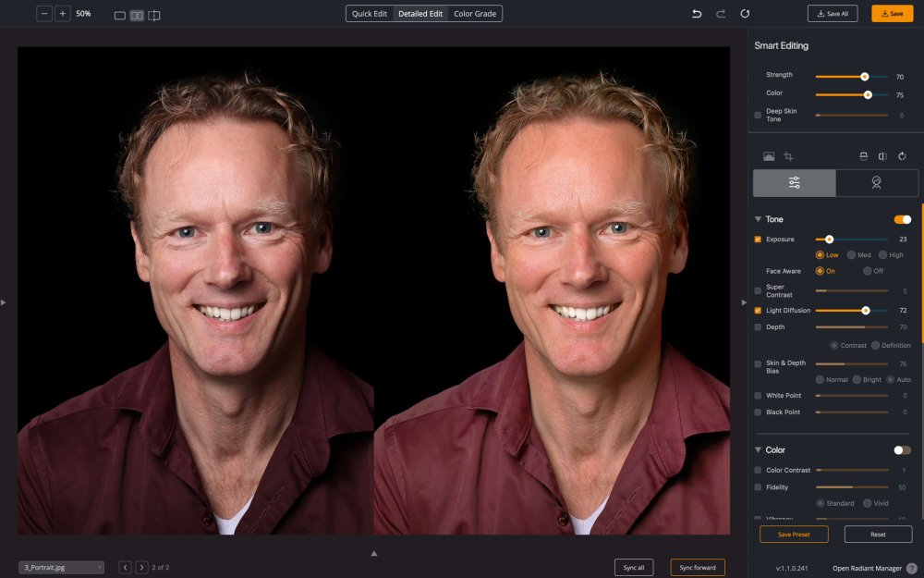Select the Contrast depth radio option

(833, 345)
